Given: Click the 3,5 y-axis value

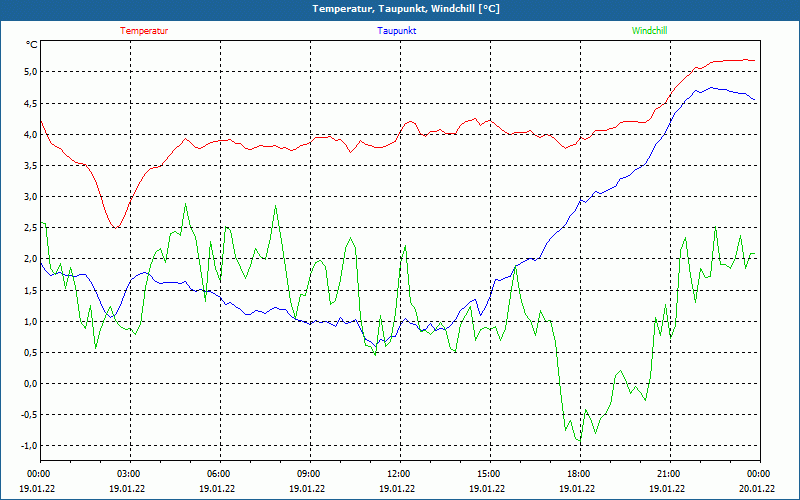Looking at the screenshot, I should [x=31, y=166].
